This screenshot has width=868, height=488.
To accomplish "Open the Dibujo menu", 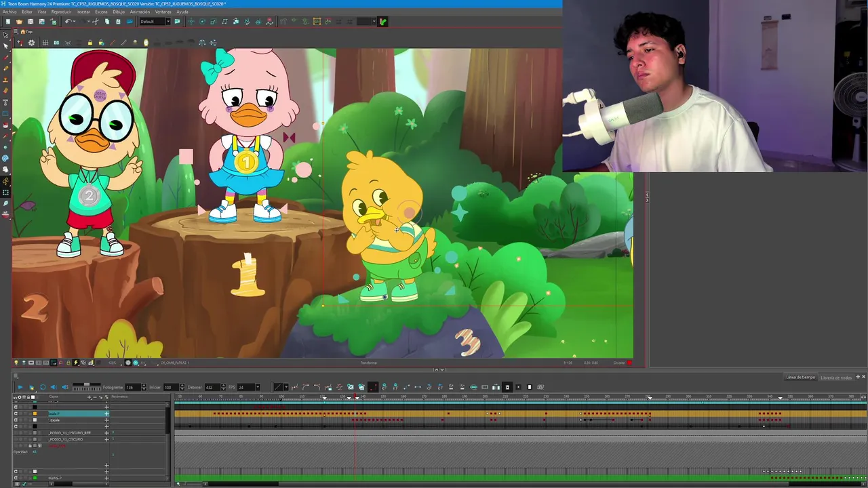I will (x=119, y=12).
